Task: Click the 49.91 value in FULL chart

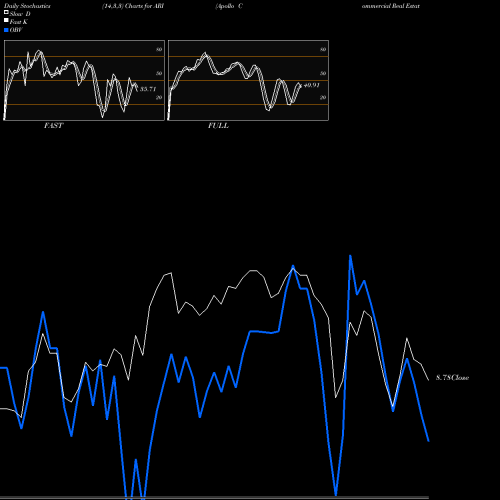Action: 311,85
